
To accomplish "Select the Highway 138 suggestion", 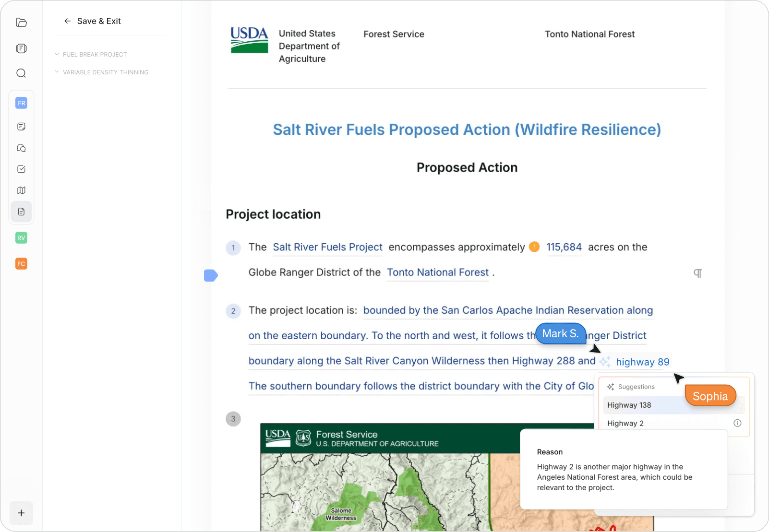I will 629,405.
